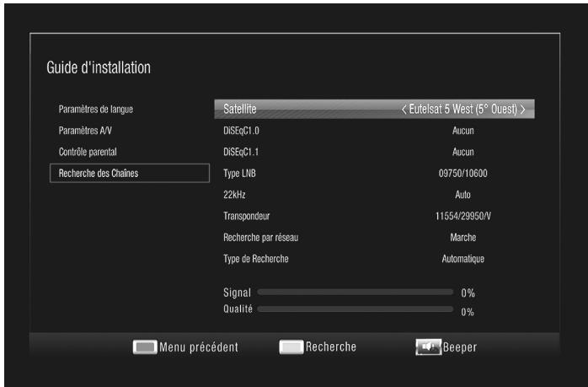Open Paramètres de langue menu item
Screen dimensions: 588x387
[x=96, y=110]
